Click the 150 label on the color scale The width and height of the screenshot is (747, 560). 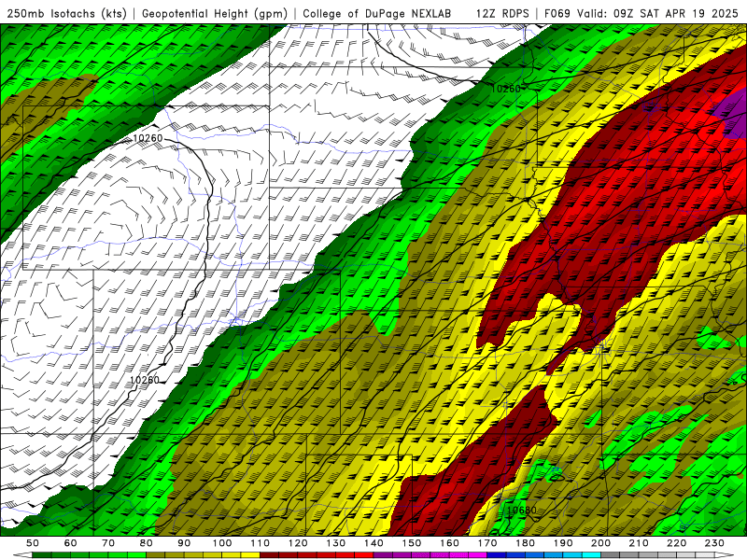[x=412, y=543]
